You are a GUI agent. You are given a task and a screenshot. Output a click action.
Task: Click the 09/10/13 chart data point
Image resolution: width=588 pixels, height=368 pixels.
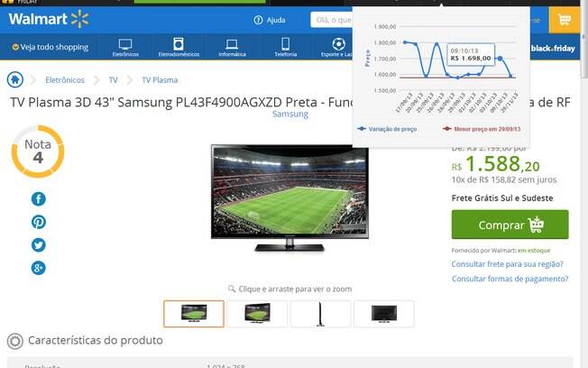click(x=500, y=59)
